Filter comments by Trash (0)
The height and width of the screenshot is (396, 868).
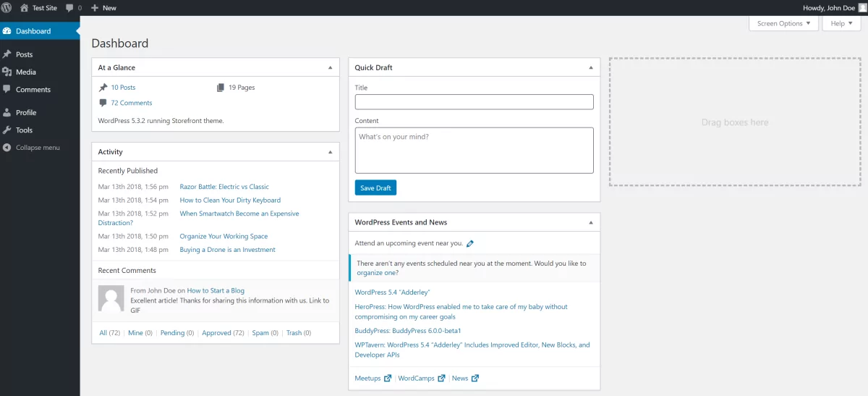pyautogui.click(x=299, y=333)
